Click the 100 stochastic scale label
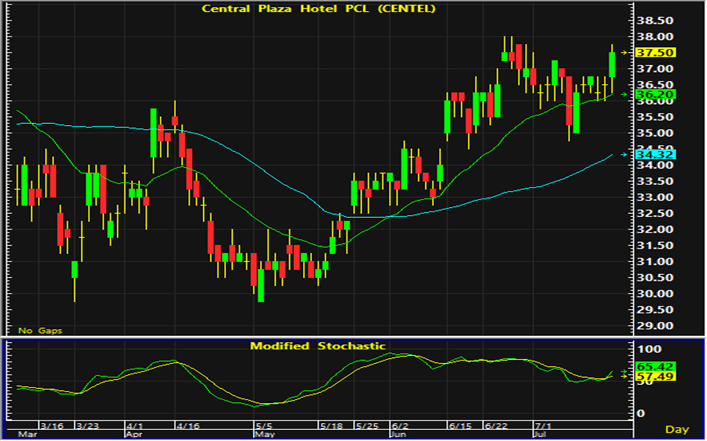Image resolution: width=707 pixels, height=441 pixels. tap(650, 349)
